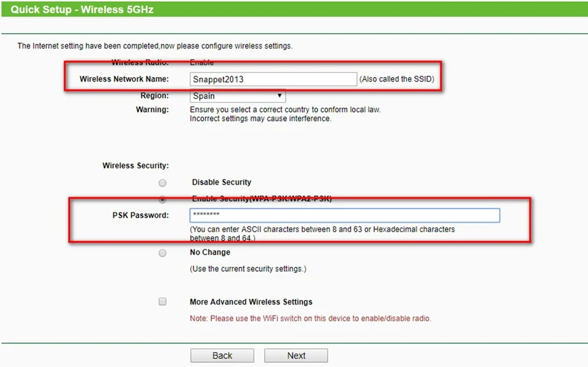This screenshot has height=367, width=588.
Task: Click the arrow on the Region combo box
Action: pos(279,96)
